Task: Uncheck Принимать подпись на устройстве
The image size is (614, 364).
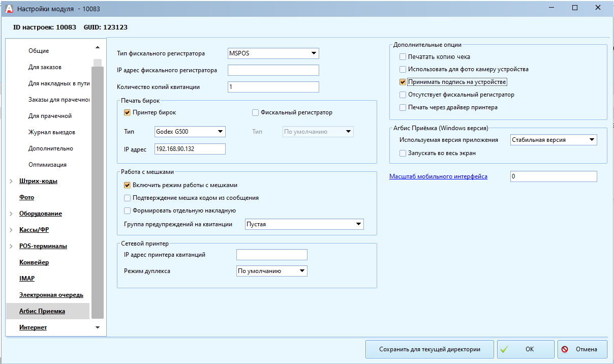Action: click(x=403, y=82)
